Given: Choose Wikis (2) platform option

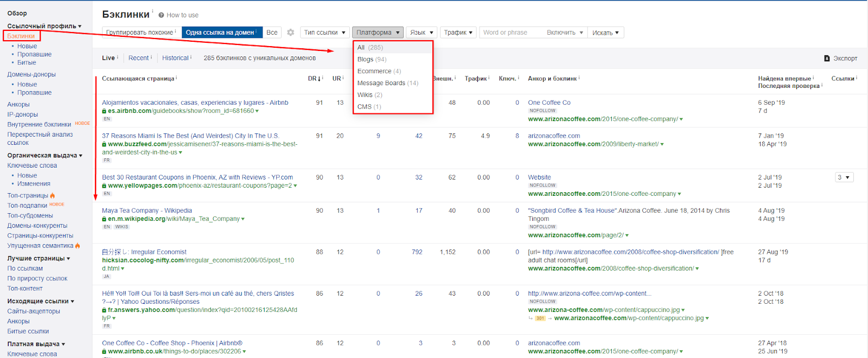Looking at the screenshot, I should 393,95.
